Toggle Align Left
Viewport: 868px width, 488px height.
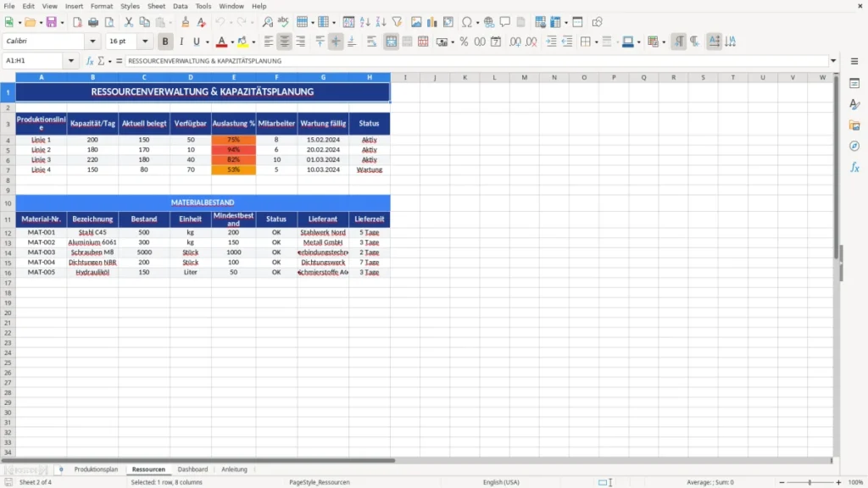(269, 42)
